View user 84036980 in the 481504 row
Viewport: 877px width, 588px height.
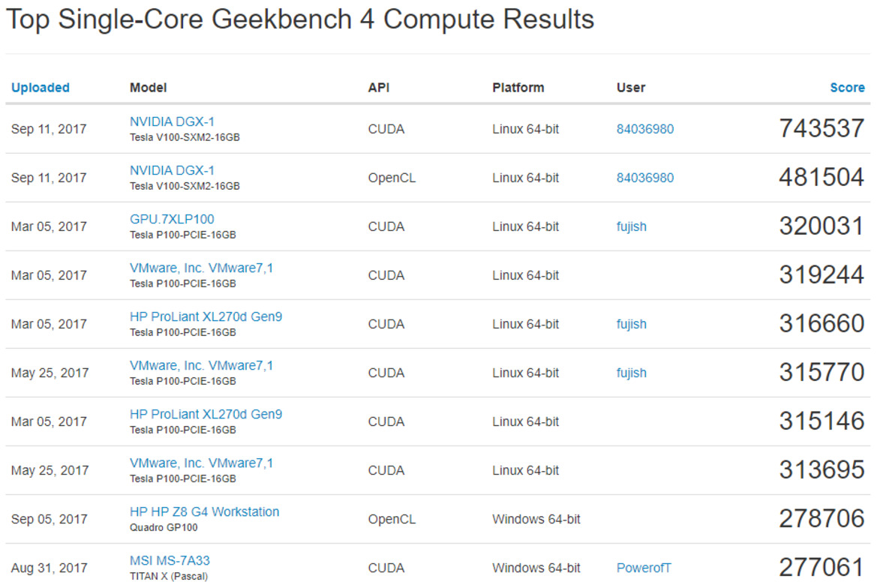coord(645,178)
